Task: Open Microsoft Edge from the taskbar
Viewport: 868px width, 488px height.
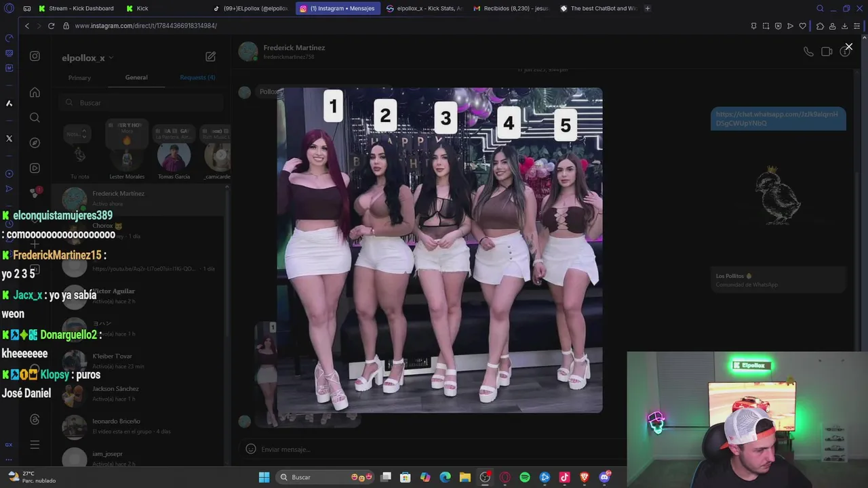Action: [x=445, y=477]
